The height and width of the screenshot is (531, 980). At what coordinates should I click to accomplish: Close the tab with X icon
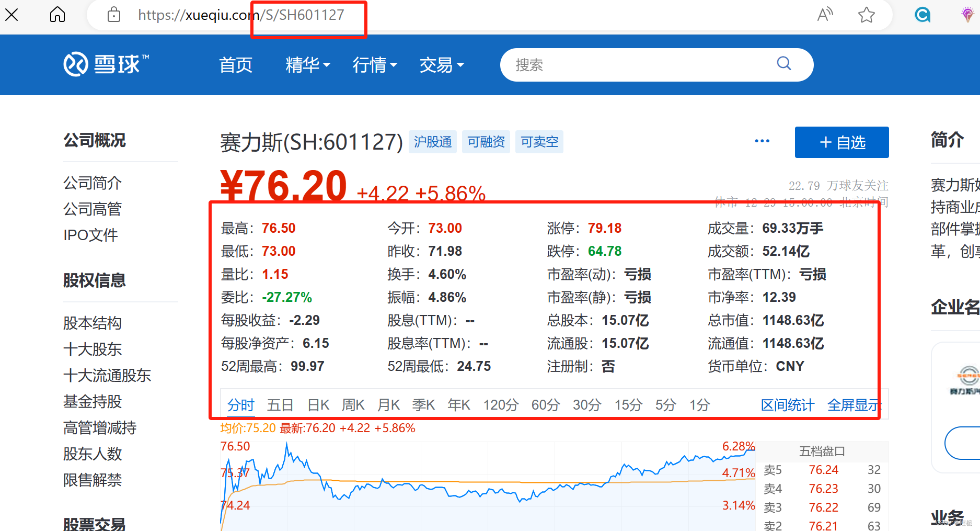[11, 15]
